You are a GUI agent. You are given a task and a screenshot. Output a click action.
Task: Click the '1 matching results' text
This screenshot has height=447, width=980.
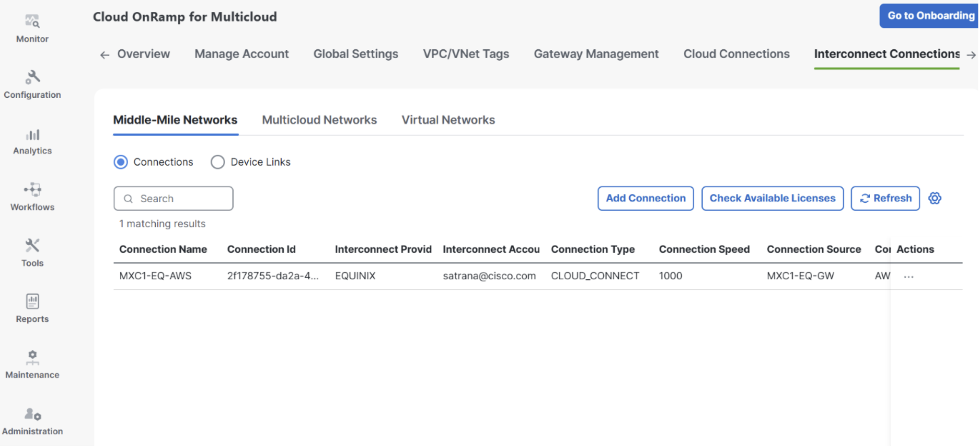pyautogui.click(x=163, y=224)
